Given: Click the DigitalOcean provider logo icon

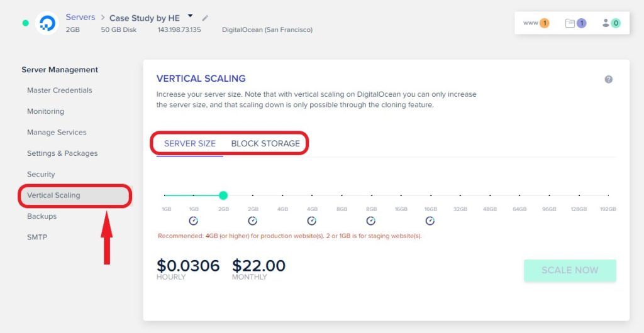Looking at the screenshot, I should [47, 23].
